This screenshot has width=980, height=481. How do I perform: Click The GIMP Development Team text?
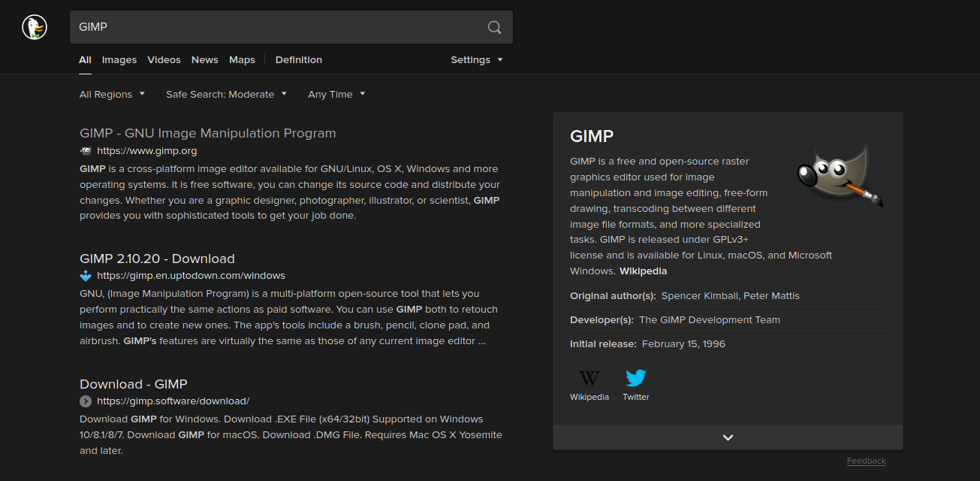coord(710,320)
